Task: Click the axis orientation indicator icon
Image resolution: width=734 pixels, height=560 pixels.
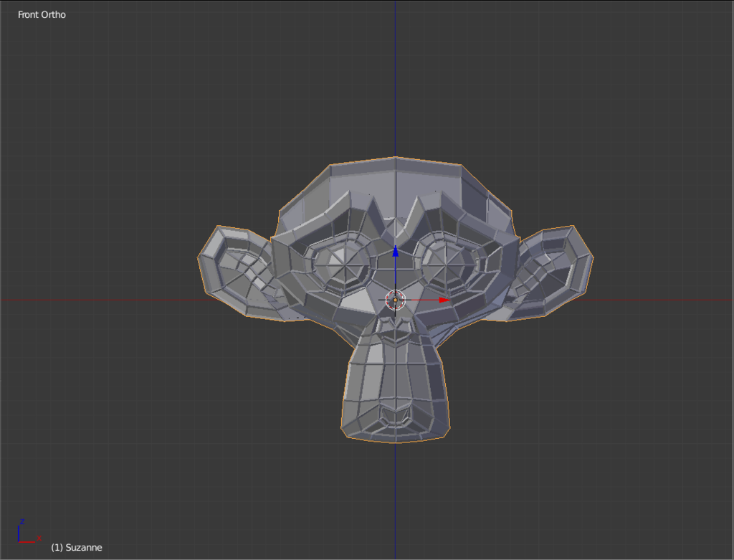Action: (29, 531)
